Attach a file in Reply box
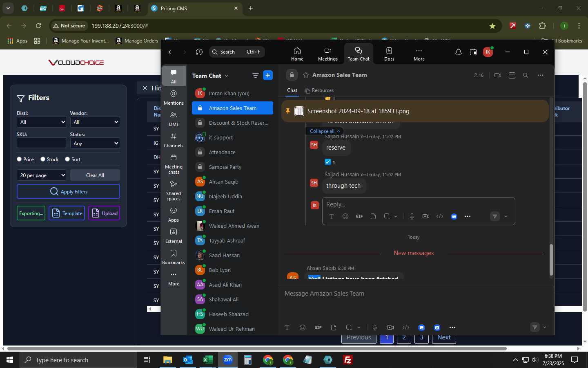Viewport: 588px width, 368px height. (x=373, y=216)
